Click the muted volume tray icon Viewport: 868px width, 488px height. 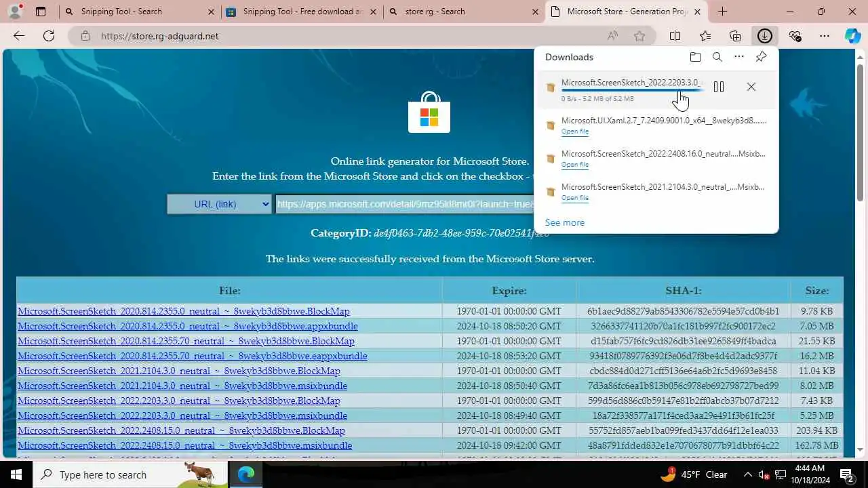764,474
